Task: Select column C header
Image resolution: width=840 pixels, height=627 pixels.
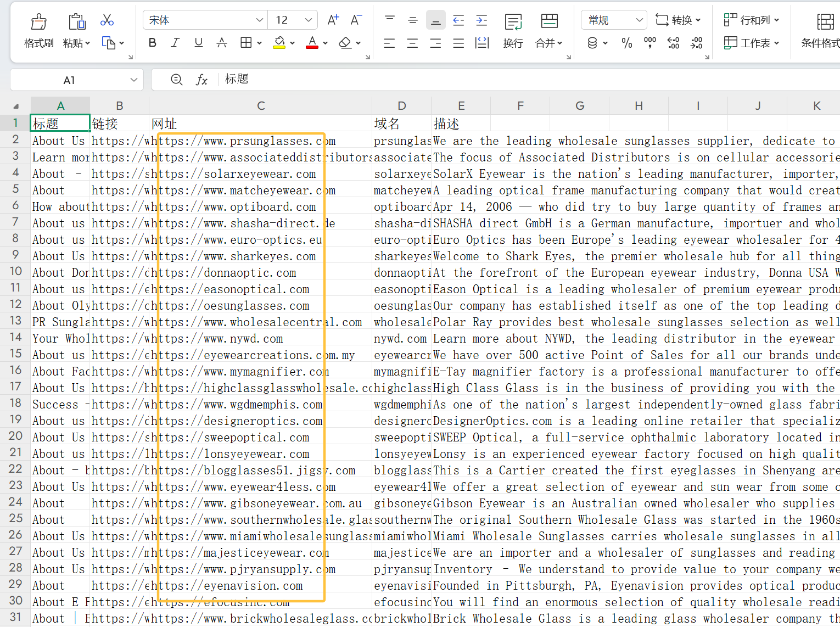Action: click(x=261, y=105)
